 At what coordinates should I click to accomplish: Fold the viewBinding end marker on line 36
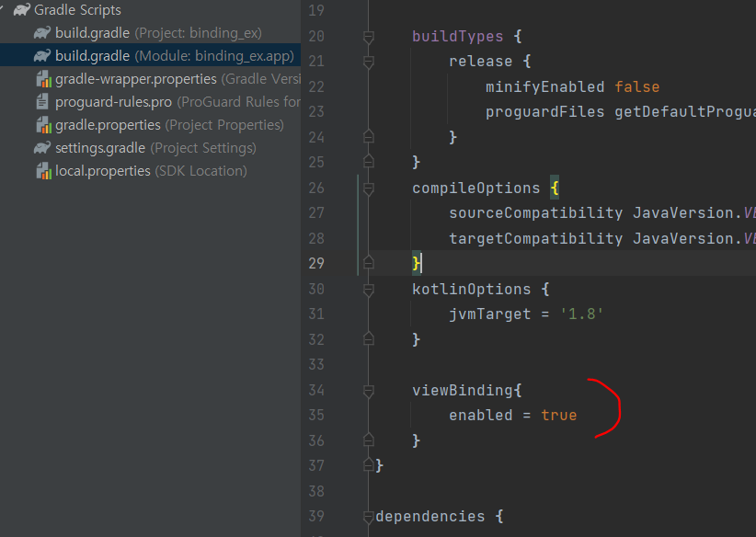[369, 440]
